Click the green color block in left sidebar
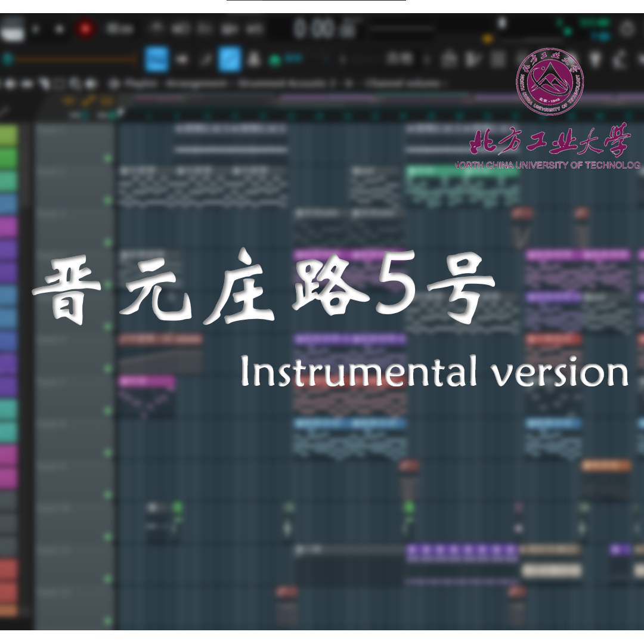 coord(8,136)
